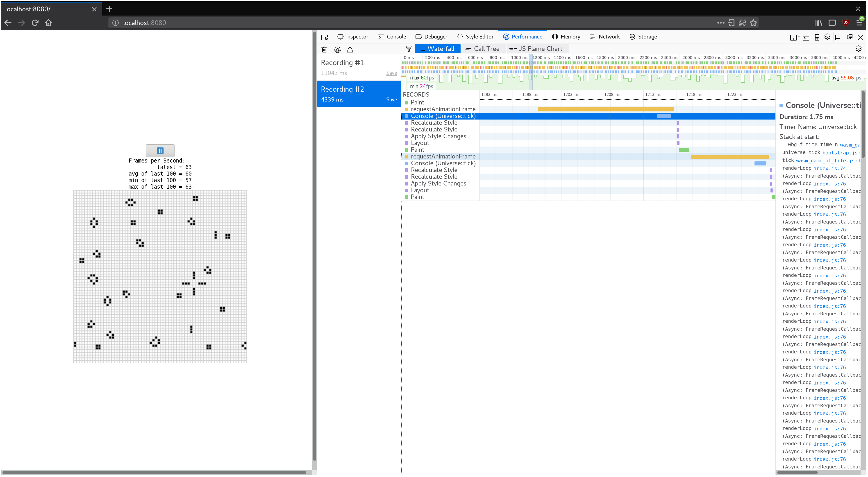
Task: Import a saved recording via upload icon
Action: 350,50
